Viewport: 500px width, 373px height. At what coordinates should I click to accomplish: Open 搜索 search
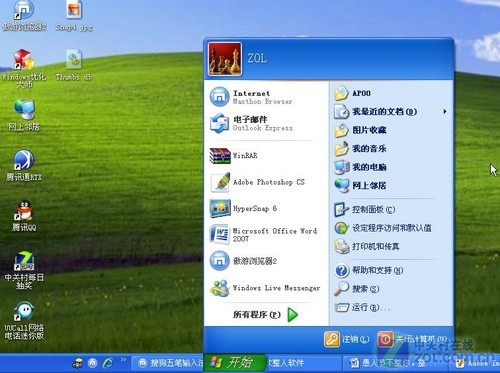tap(391, 289)
